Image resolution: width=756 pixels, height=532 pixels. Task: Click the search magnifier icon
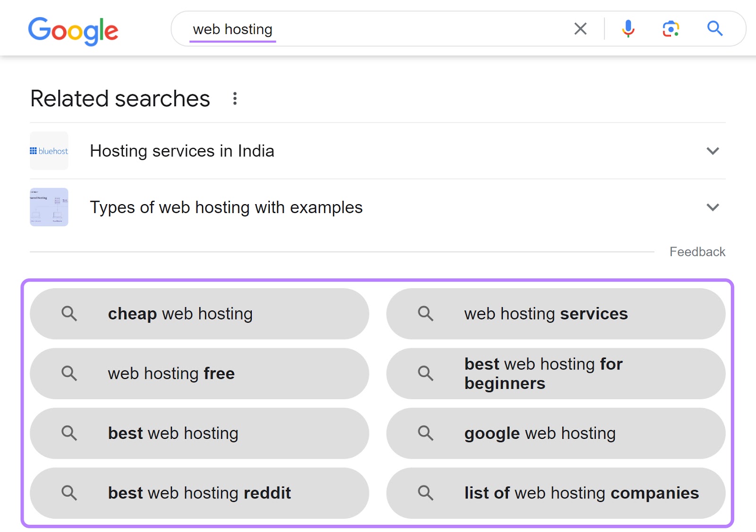(x=715, y=29)
